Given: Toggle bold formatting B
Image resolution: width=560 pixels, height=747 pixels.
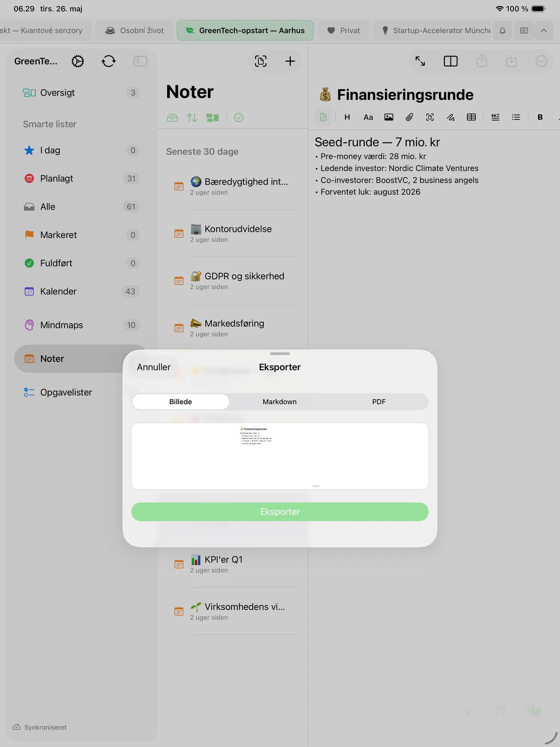Looking at the screenshot, I should (540, 117).
